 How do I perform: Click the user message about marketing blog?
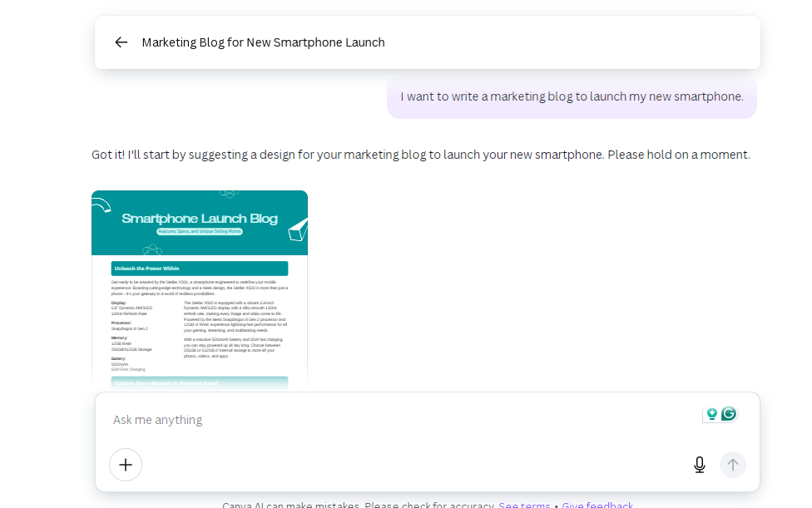tap(572, 96)
